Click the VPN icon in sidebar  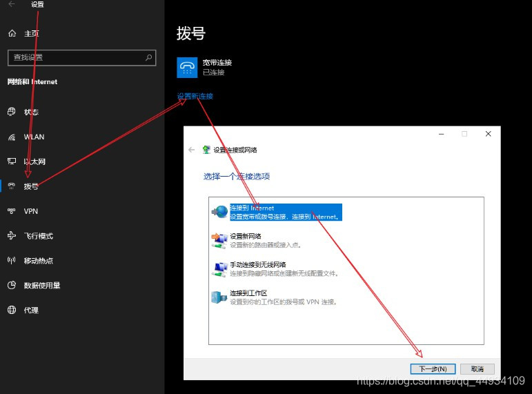tap(12, 211)
